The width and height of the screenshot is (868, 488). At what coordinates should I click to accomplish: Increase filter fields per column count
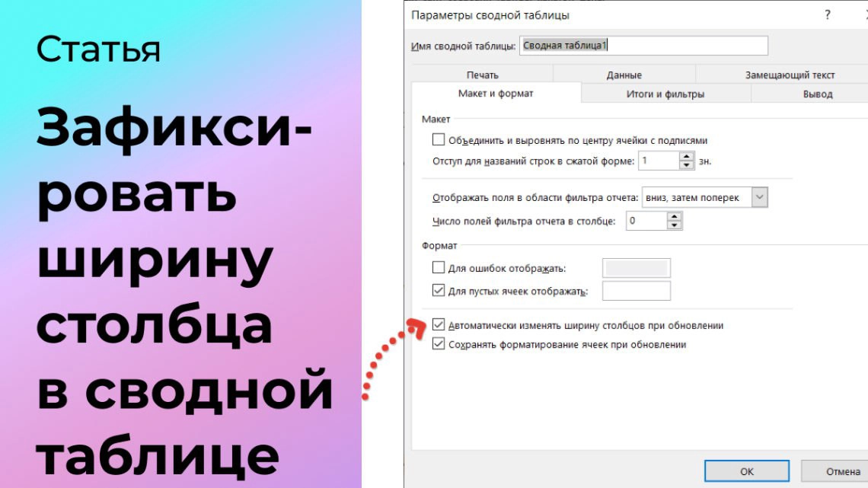tap(675, 216)
